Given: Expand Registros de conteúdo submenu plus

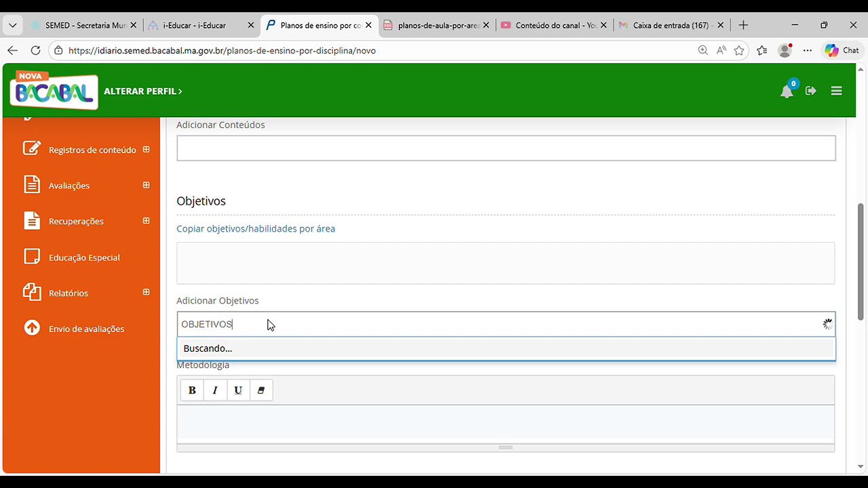Looking at the screenshot, I should (146, 149).
